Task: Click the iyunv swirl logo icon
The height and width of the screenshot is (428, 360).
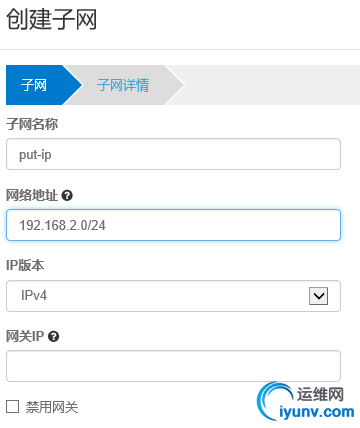Action: 272,401
